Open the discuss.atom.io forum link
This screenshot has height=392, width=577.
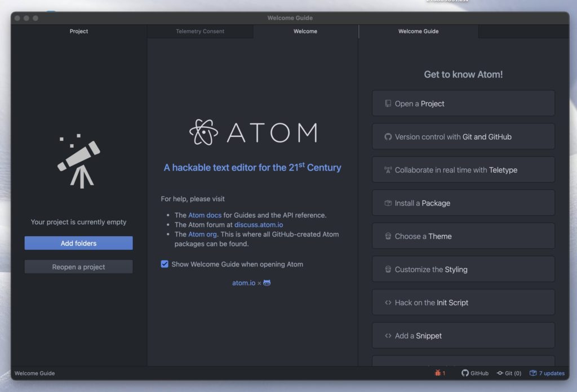[x=259, y=225]
